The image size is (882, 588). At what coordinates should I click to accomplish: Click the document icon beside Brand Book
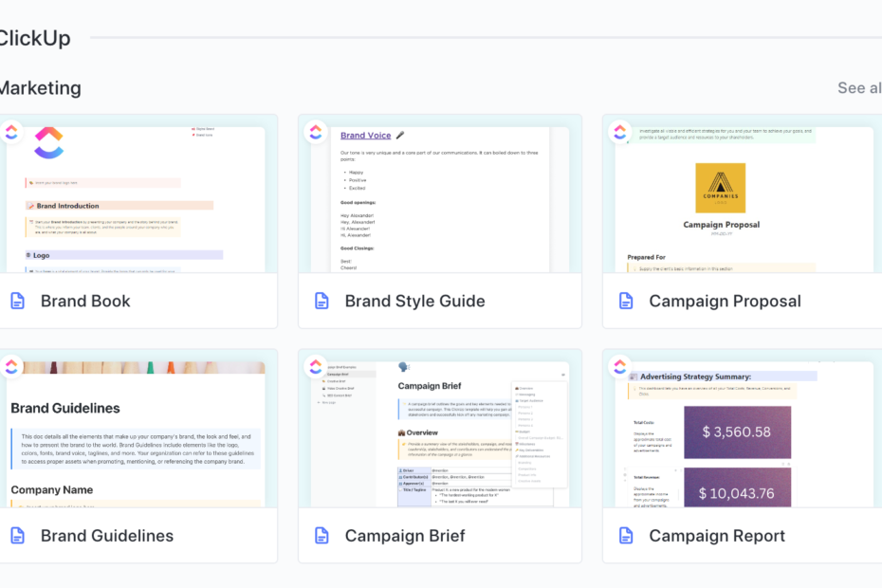coord(17,301)
